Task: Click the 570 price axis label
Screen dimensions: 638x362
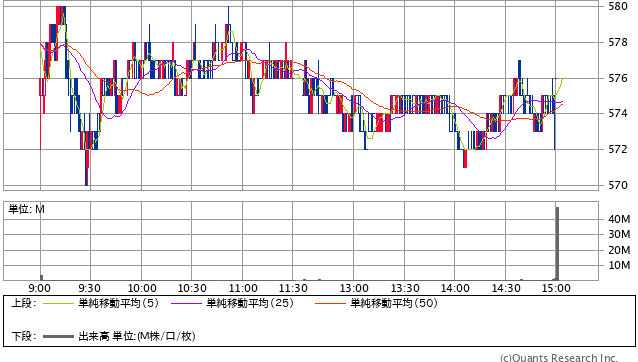Action: point(618,185)
